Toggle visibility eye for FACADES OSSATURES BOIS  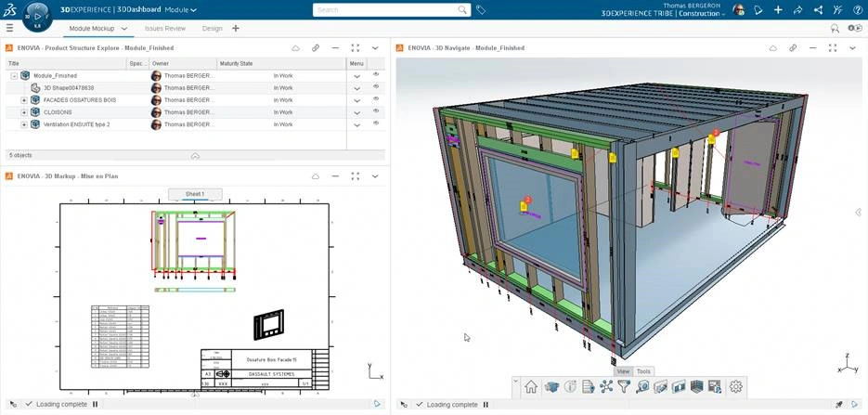click(x=376, y=98)
